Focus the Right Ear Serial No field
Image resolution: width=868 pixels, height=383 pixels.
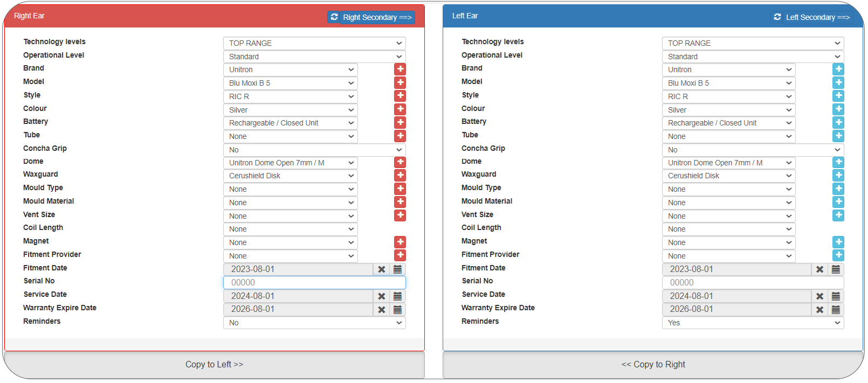click(314, 282)
